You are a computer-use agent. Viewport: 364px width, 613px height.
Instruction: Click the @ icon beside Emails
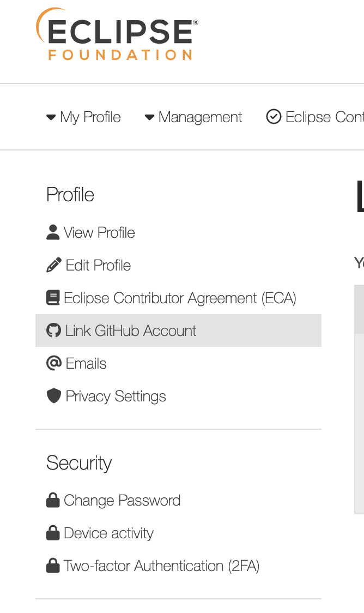[x=53, y=363]
